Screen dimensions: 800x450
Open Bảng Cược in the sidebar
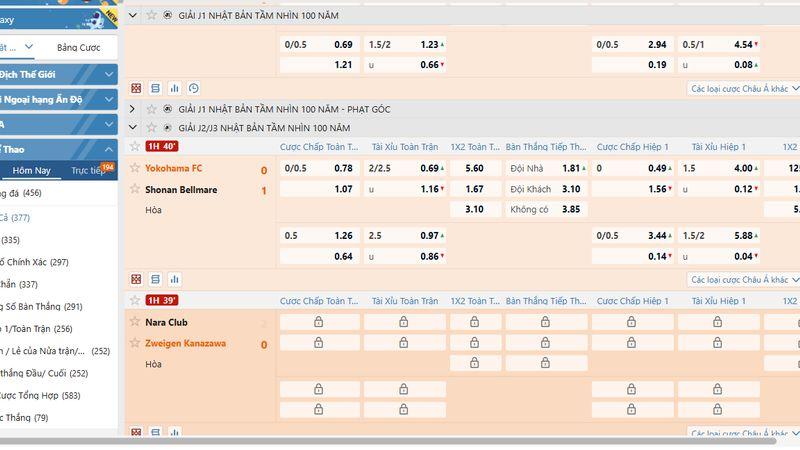coord(78,47)
